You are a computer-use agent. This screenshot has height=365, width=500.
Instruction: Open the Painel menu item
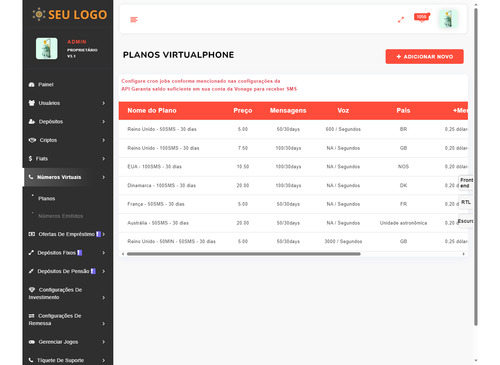click(x=68, y=85)
